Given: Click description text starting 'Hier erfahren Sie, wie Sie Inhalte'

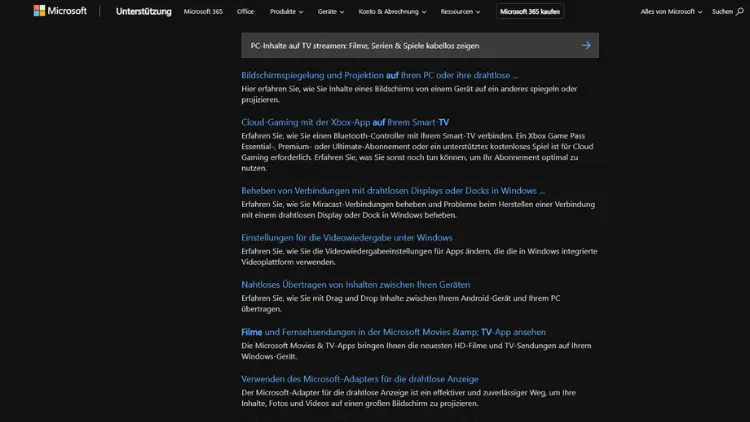Looking at the screenshot, I should click(409, 94).
